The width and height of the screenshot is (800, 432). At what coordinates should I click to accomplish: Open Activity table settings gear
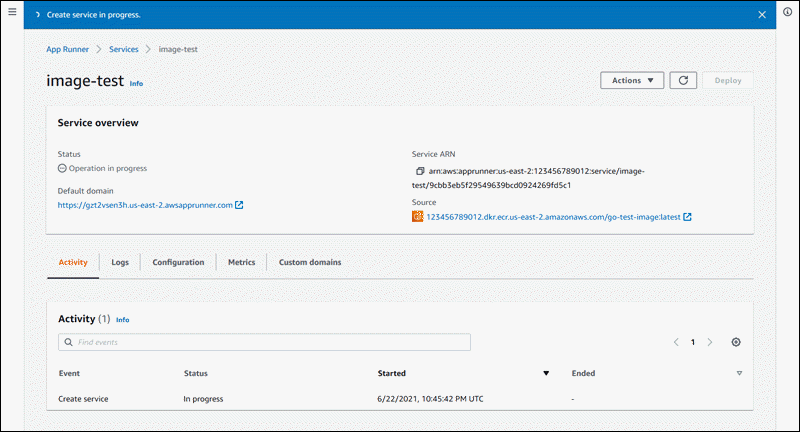click(736, 342)
